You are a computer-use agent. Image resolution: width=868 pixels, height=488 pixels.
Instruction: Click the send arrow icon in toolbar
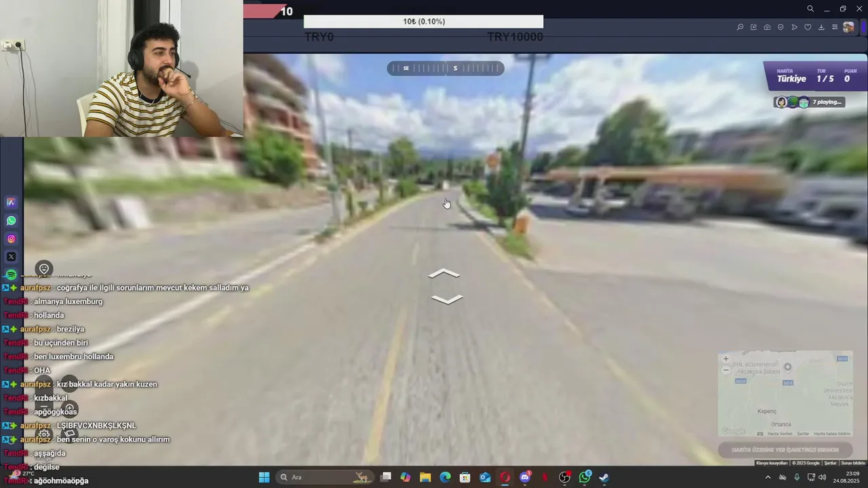(794, 27)
